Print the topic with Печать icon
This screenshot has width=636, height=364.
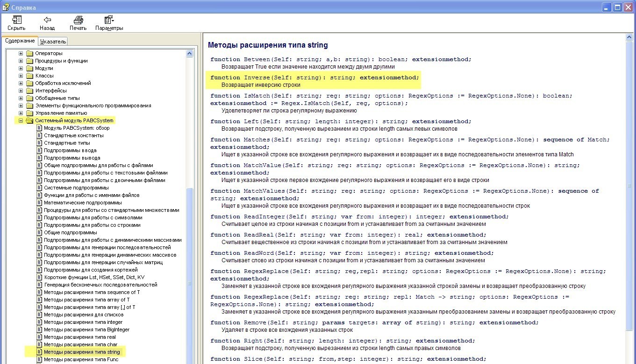point(78,20)
